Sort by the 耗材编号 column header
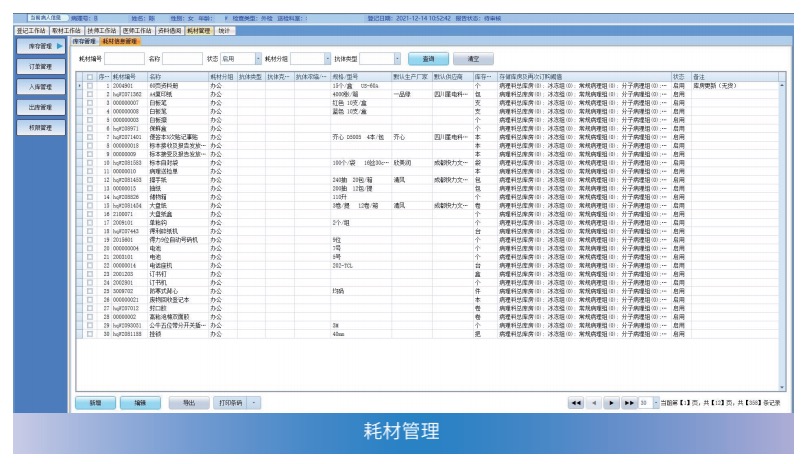Screen dimensions: 807x464 coord(129,77)
